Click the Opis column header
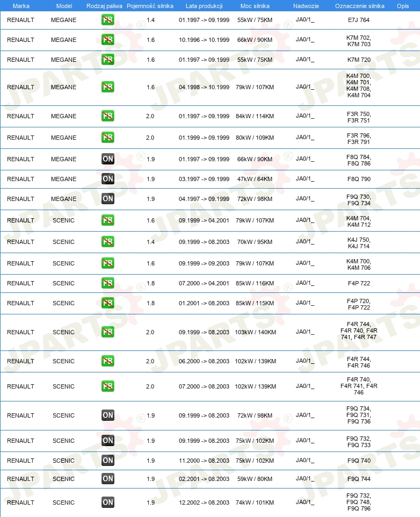 (403, 6)
